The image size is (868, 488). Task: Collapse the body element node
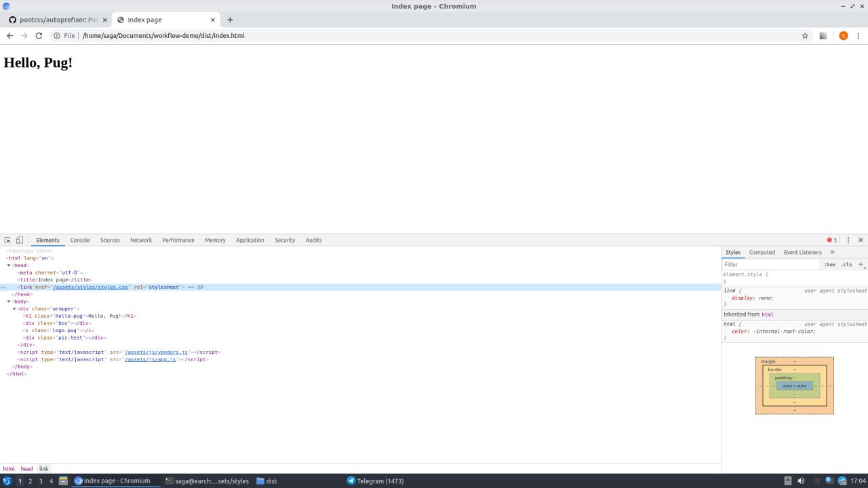coord(9,302)
